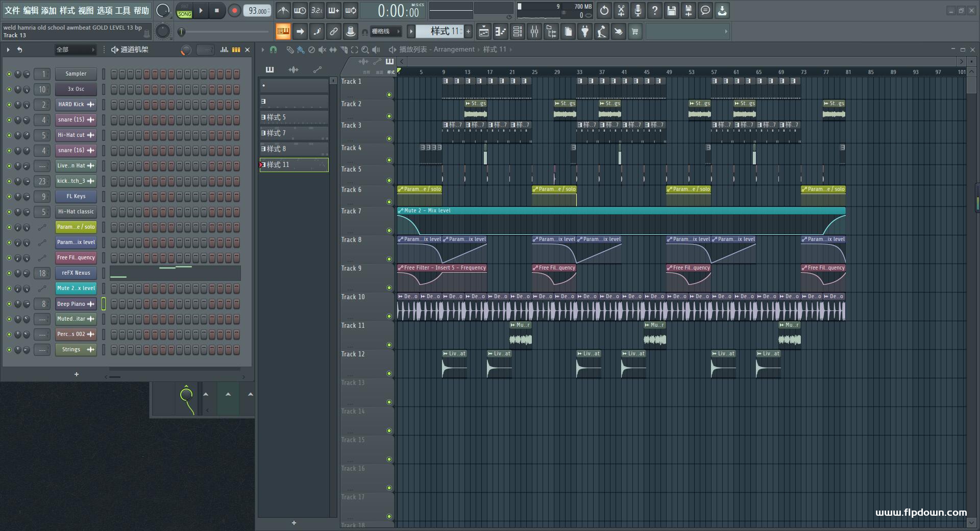Open the 文件 menu
Screen dimensions: 980x531
12,10
